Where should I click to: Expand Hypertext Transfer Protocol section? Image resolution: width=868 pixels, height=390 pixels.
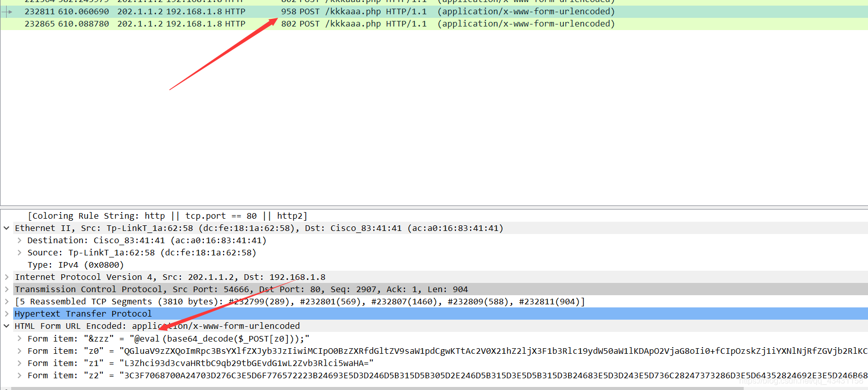pos(7,314)
